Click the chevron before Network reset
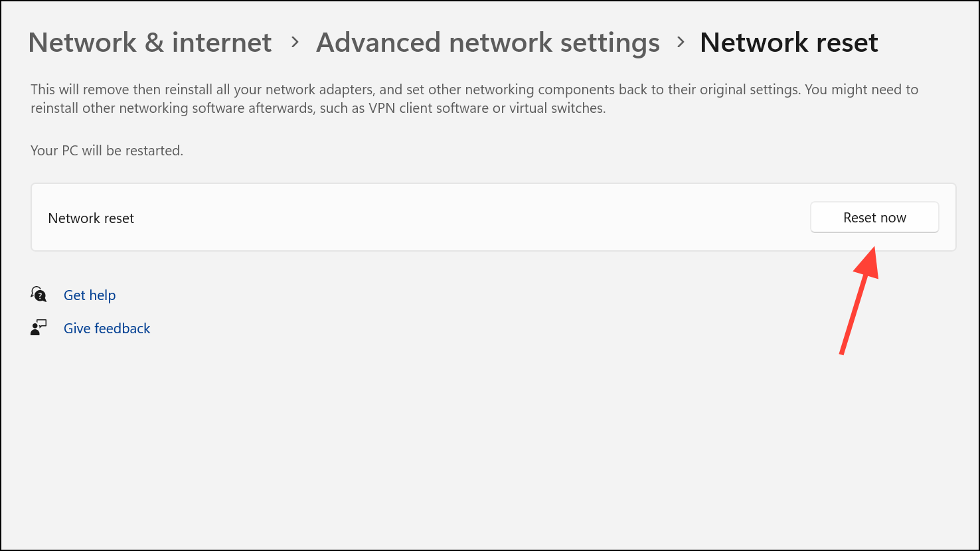The image size is (980, 551). (681, 42)
